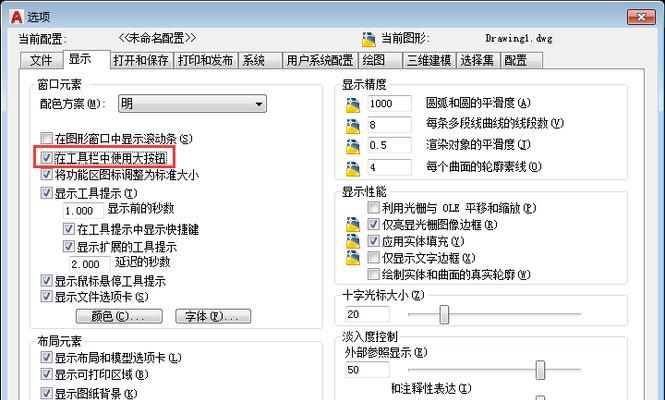This screenshot has height=400, width=665.
Task: Switch to the 文件 tab
Action: [41, 60]
